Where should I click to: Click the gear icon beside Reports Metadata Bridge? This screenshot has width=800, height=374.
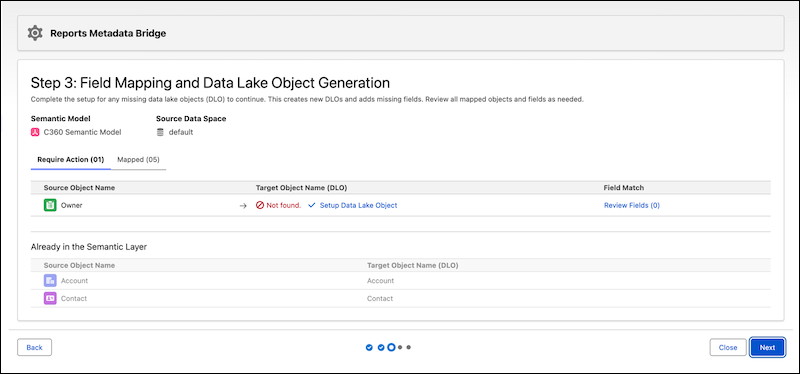[x=35, y=34]
